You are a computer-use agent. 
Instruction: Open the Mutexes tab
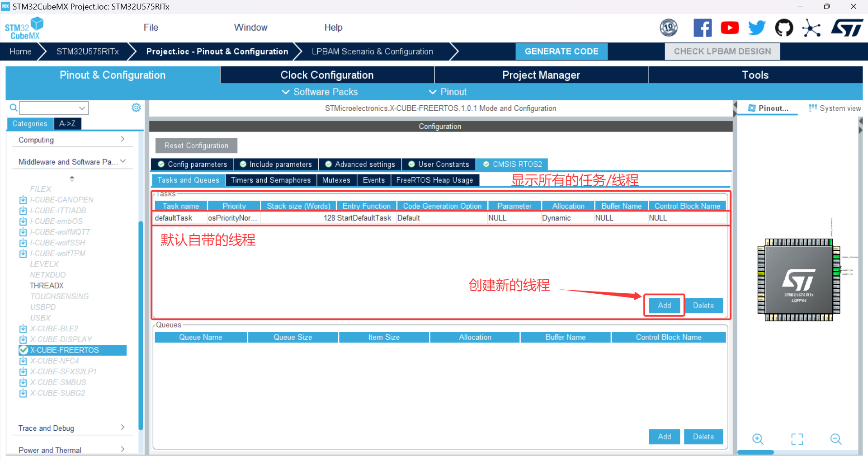click(336, 180)
